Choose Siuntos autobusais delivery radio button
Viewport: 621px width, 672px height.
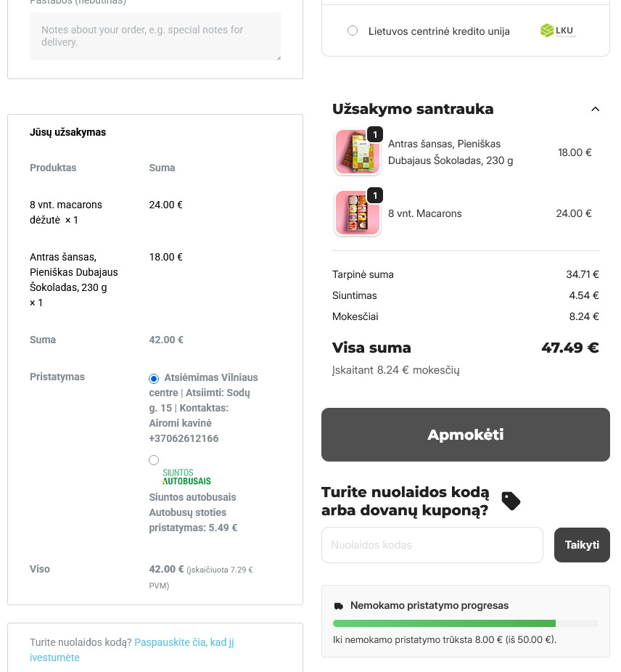[x=154, y=460]
